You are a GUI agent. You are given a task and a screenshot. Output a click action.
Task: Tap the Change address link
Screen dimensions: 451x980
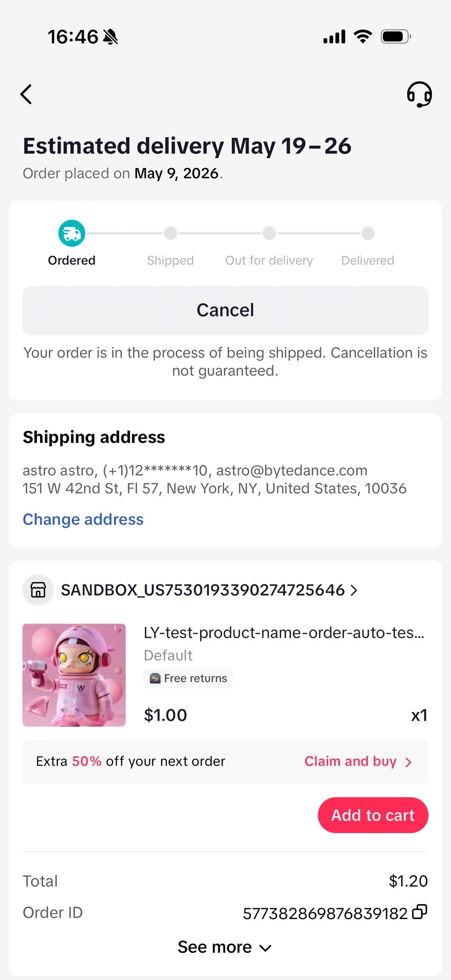[x=83, y=519]
